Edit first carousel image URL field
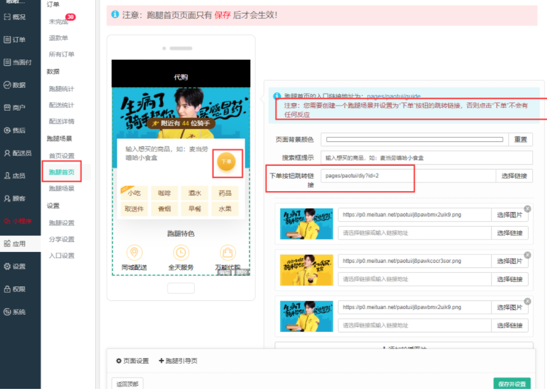 point(415,215)
